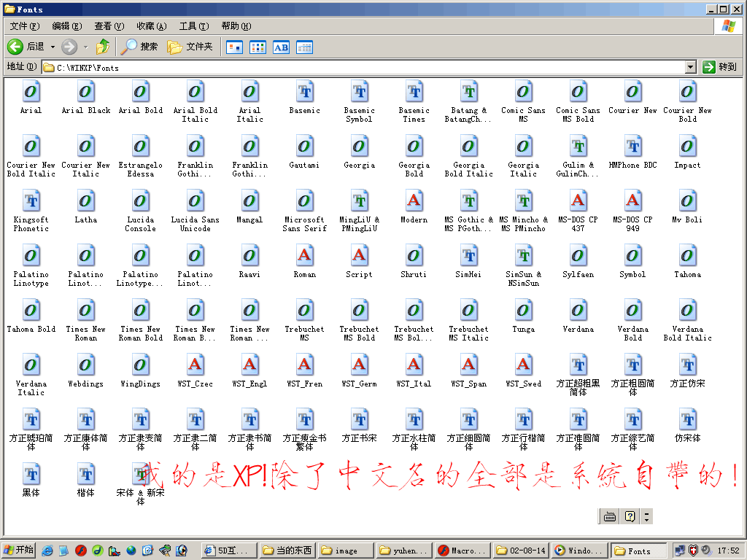The image size is (747, 560).
Task: Open the 编辑 menu
Action: [x=67, y=26]
